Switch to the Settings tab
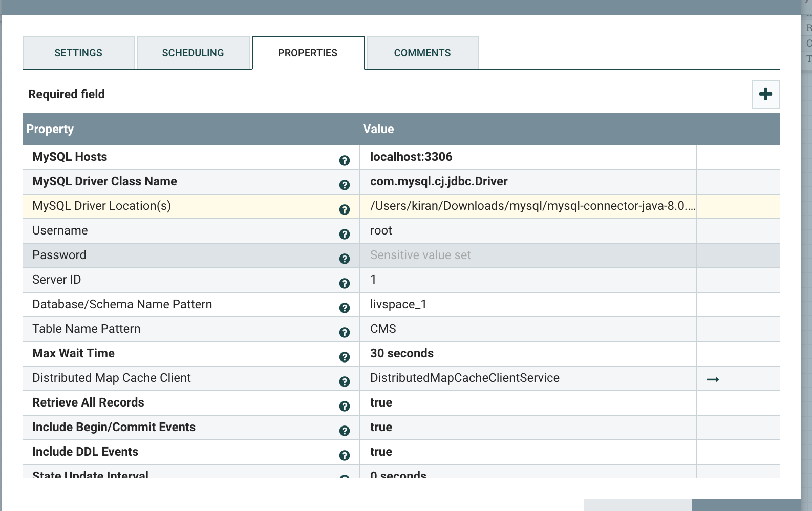Image resolution: width=812 pixels, height=511 pixels. (x=78, y=53)
